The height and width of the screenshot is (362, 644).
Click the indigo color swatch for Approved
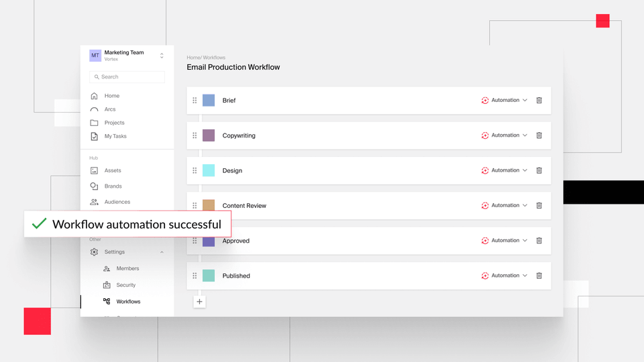click(209, 241)
